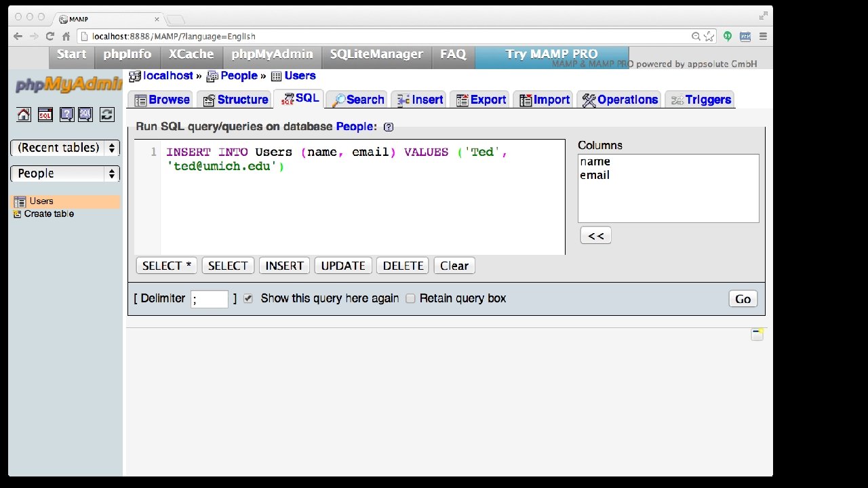The image size is (868, 488).
Task: Click the browser home icon
Action: coord(66,36)
